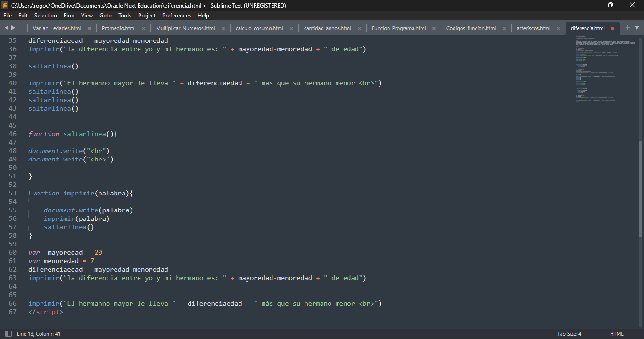644x339 pixels.
Task: Add a new tab with plus icon
Action: click(x=627, y=28)
